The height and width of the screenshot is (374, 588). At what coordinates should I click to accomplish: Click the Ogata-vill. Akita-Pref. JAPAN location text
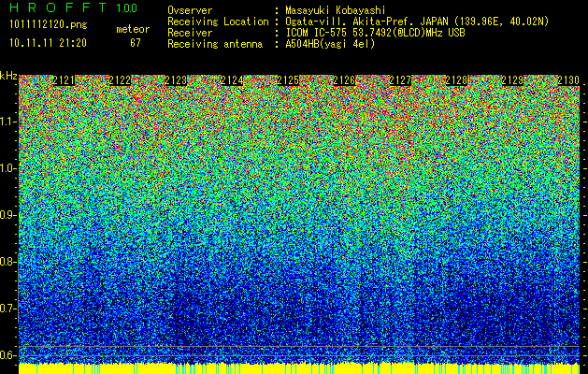417,22
